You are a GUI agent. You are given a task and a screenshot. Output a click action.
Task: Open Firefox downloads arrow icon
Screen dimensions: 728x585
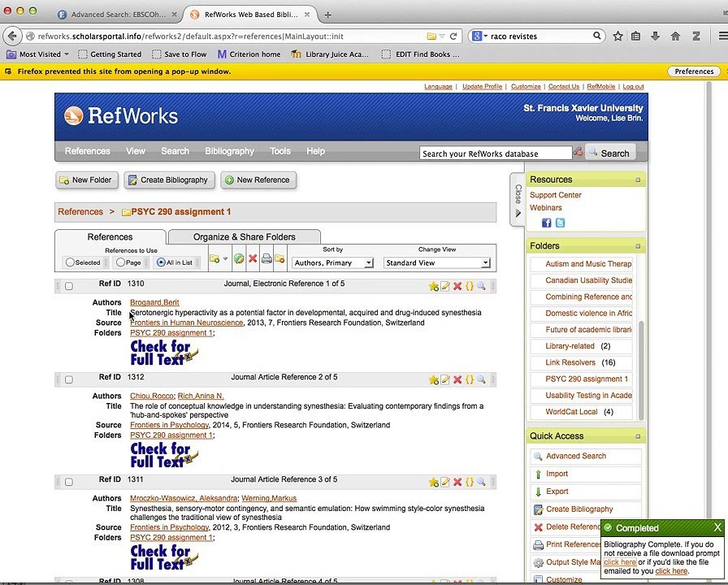click(x=655, y=37)
